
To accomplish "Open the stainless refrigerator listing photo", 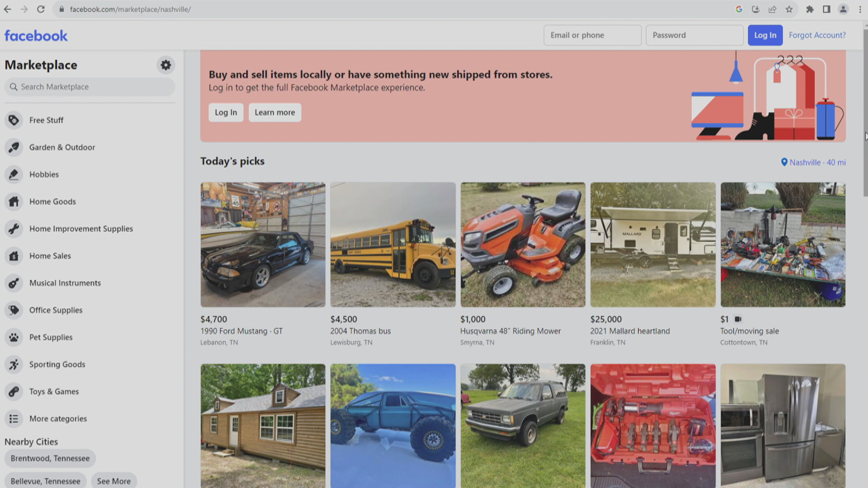I will coord(783,426).
